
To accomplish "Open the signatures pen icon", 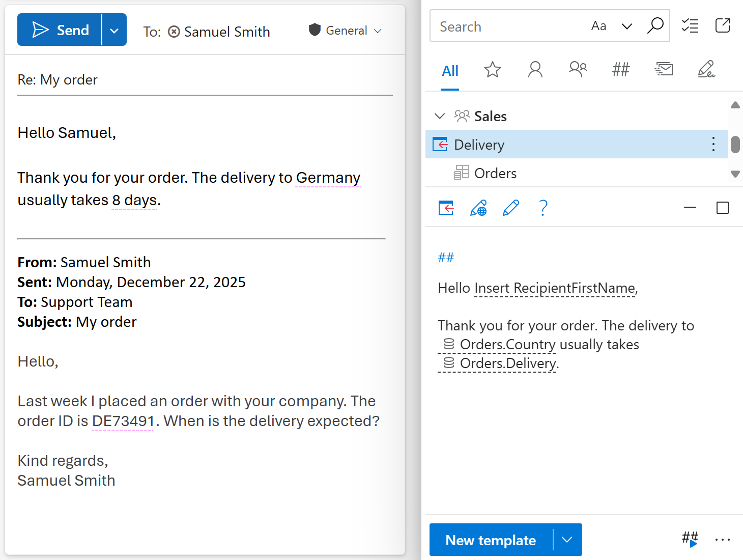I will [706, 70].
